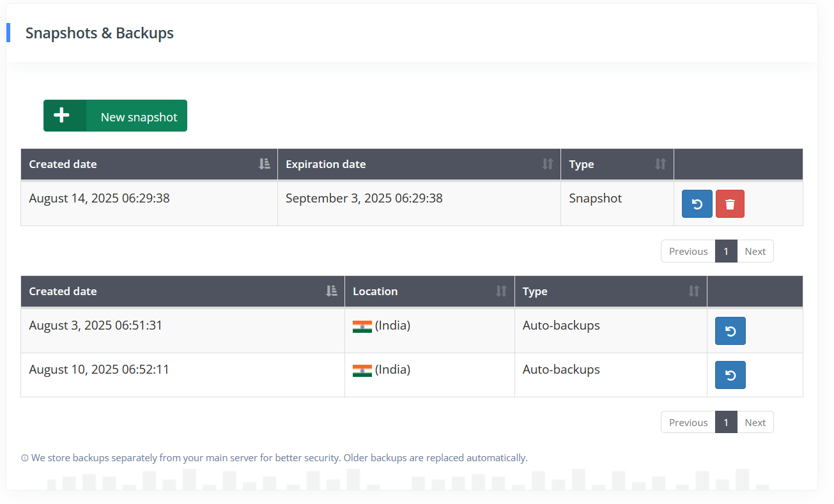Click 'Auto-backups' in August 3 row

pyautogui.click(x=561, y=326)
